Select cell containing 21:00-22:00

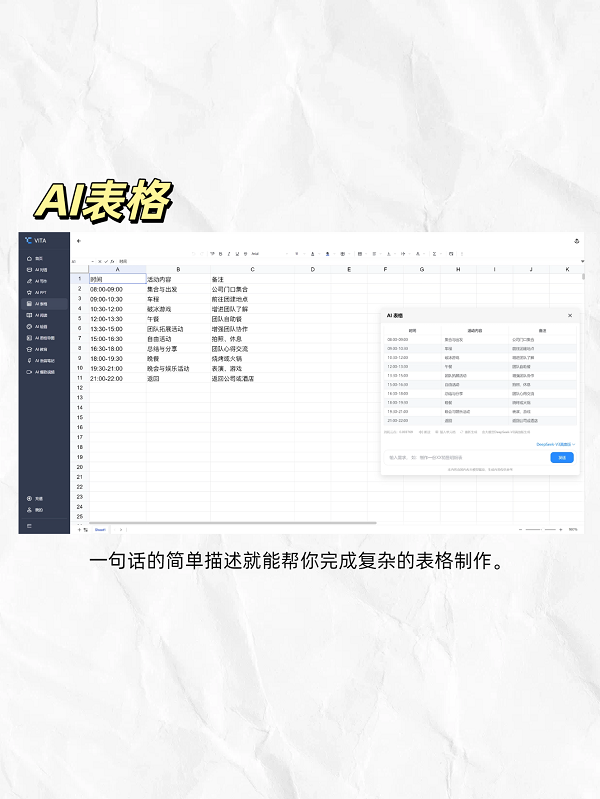(118, 379)
